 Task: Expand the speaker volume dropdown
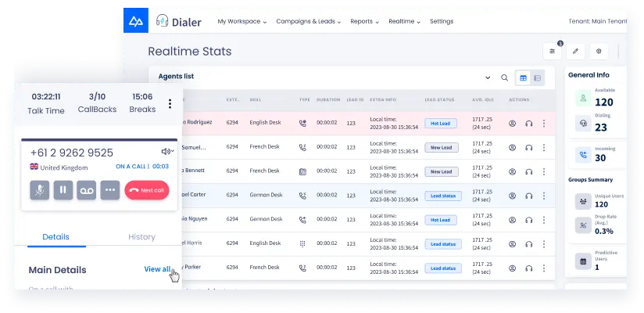click(x=167, y=152)
